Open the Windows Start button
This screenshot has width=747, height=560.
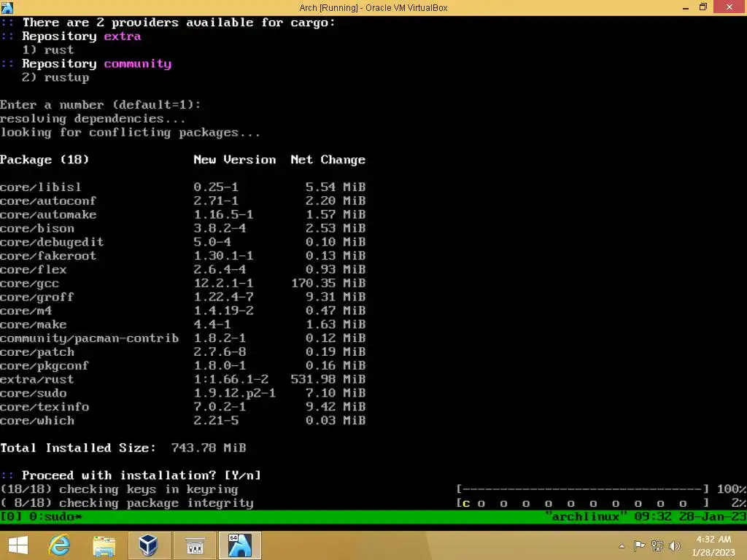pos(18,545)
